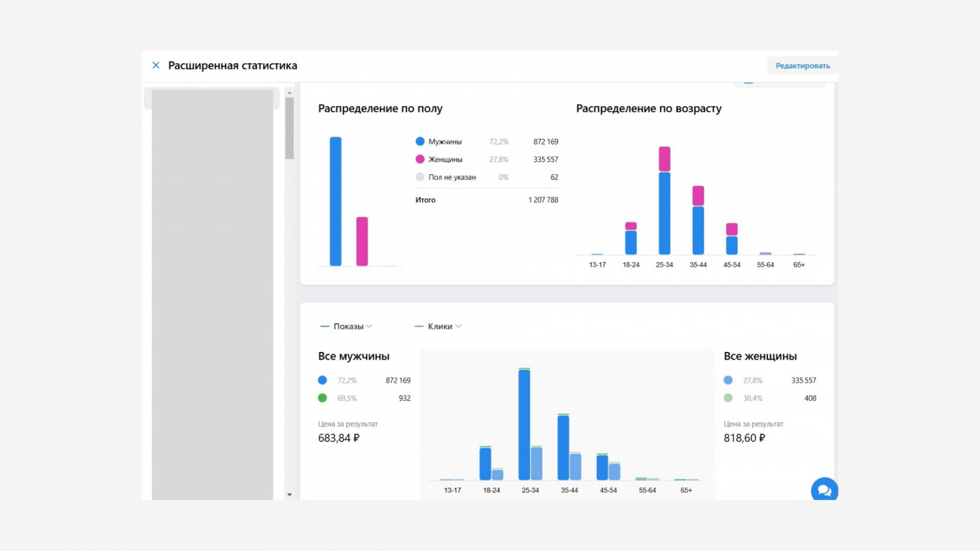Click the Редактировать button
Viewport: 980px width, 551px height.
point(802,66)
